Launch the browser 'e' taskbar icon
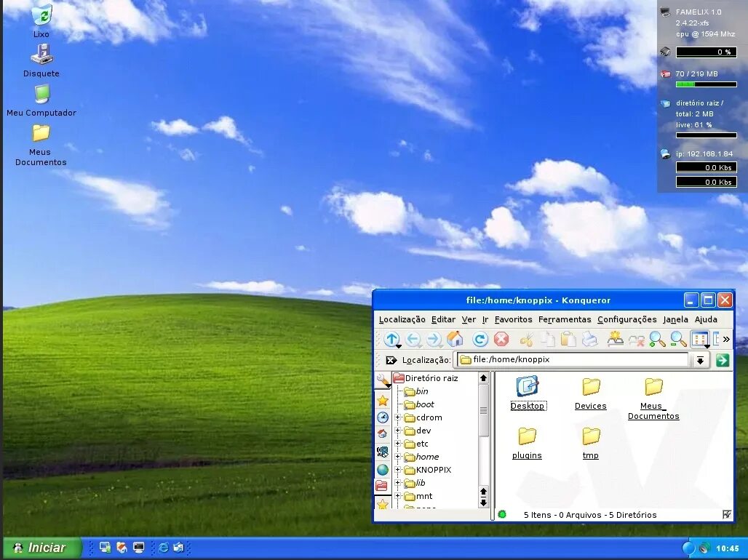748x560 pixels. point(163,548)
